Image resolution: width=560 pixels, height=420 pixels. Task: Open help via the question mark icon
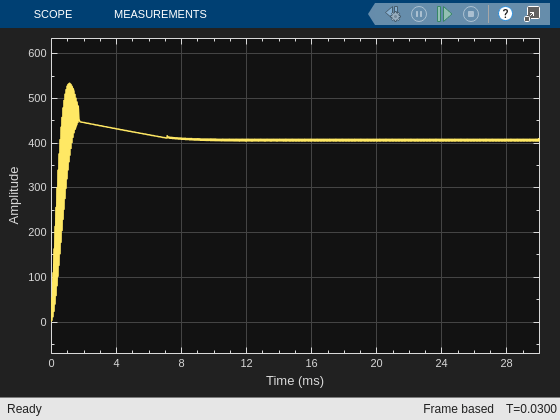click(x=505, y=14)
